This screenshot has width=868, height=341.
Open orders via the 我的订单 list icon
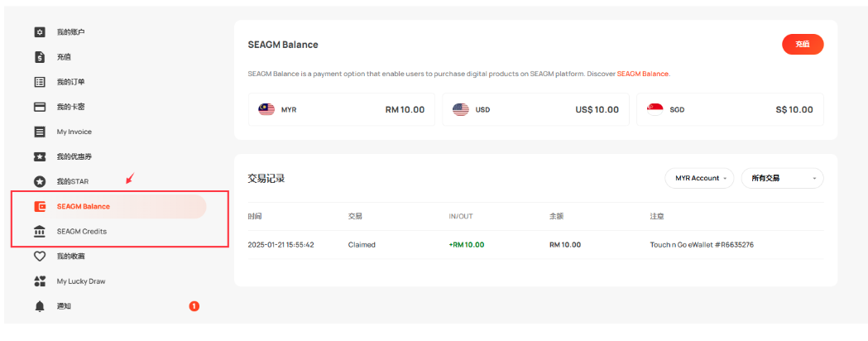(40, 82)
